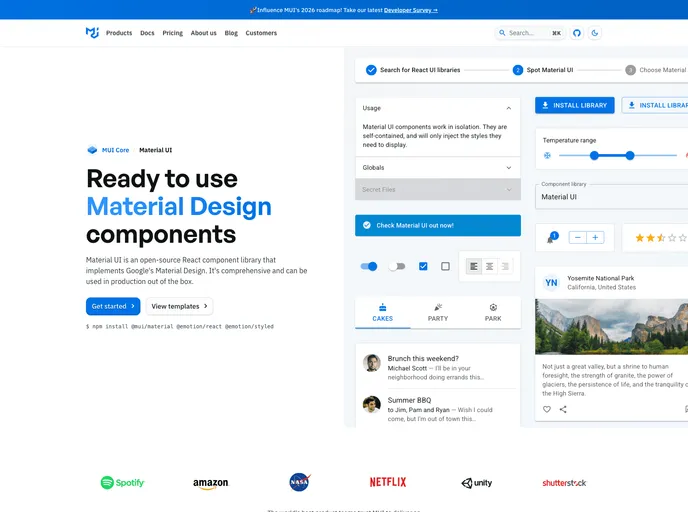Image resolution: width=688 pixels, height=512 pixels.
Task: Click the filled INSTALL LIBRARY button
Action: (x=575, y=105)
